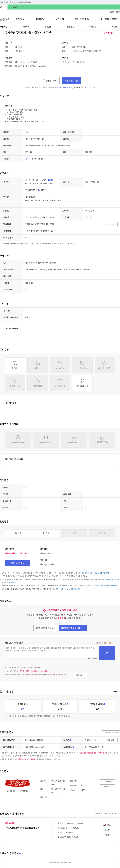Viewport: 120px width, 868px height.
Task: Jump to 기업정보 section tab
Action: click(115, 27)
